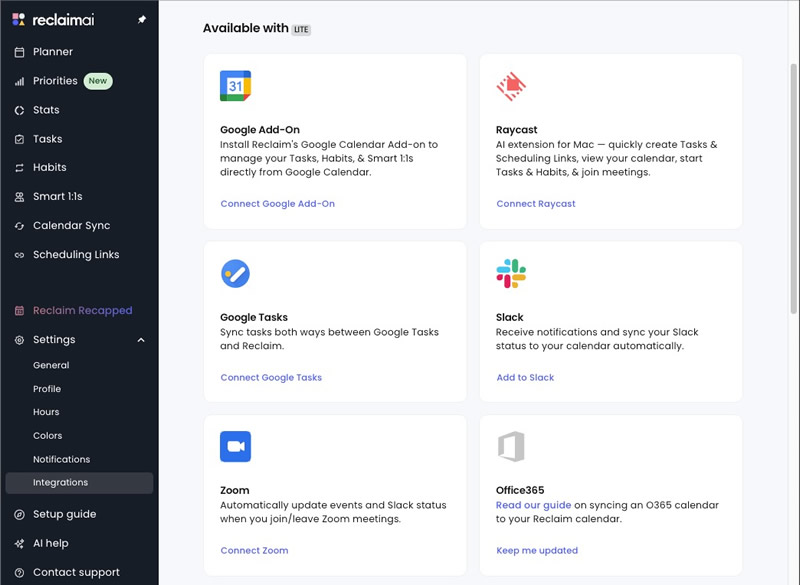This screenshot has height=585, width=800.
Task: Click the Raycast integration icon
Action: tap(511, 86)
